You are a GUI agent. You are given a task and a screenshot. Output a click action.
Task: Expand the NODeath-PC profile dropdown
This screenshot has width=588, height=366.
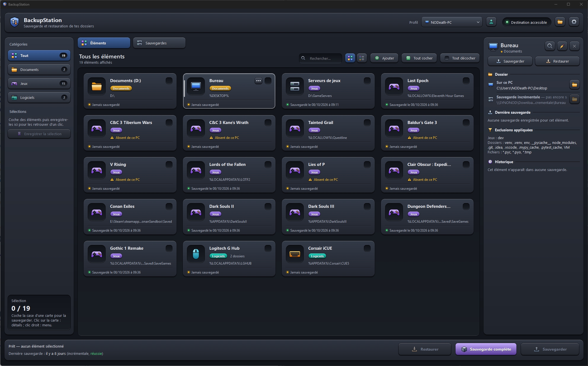point(452,22)
